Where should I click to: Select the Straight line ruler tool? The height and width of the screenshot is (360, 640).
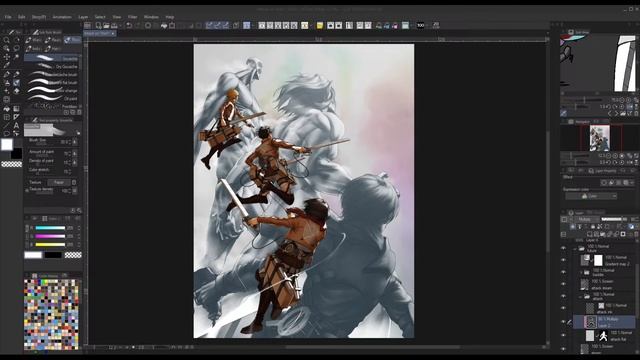pyautogui.click(x=7, y=125)
